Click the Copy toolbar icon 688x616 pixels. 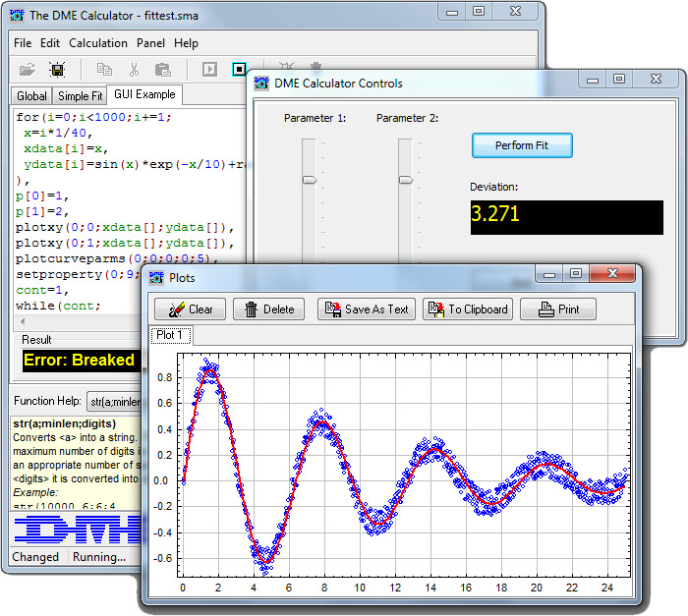[104, 70]
